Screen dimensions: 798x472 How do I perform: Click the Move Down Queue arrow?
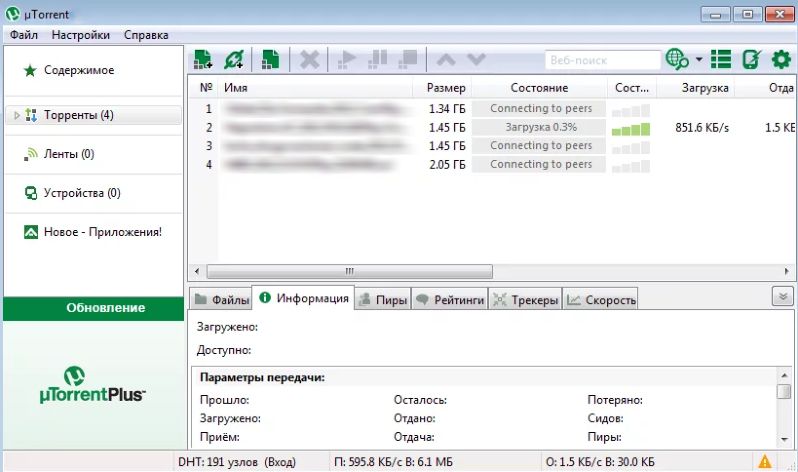[476, 60]
